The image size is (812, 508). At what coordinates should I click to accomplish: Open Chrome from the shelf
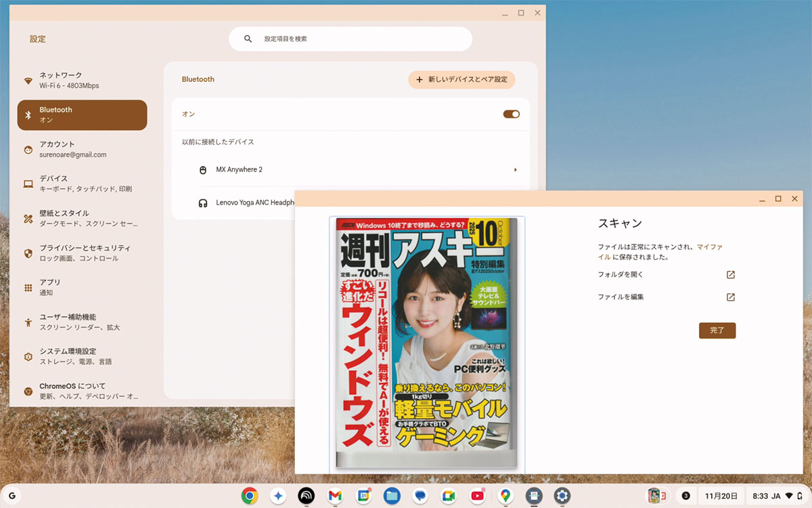click(250, 496)
